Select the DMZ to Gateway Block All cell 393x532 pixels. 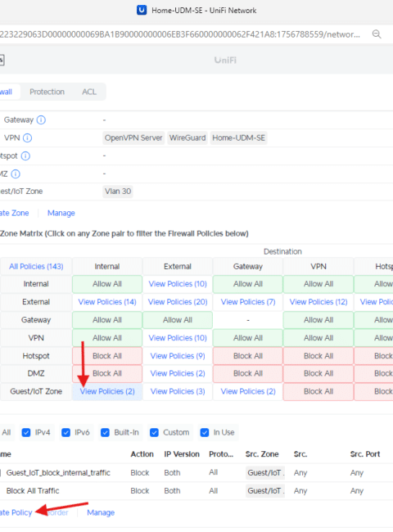248,373
